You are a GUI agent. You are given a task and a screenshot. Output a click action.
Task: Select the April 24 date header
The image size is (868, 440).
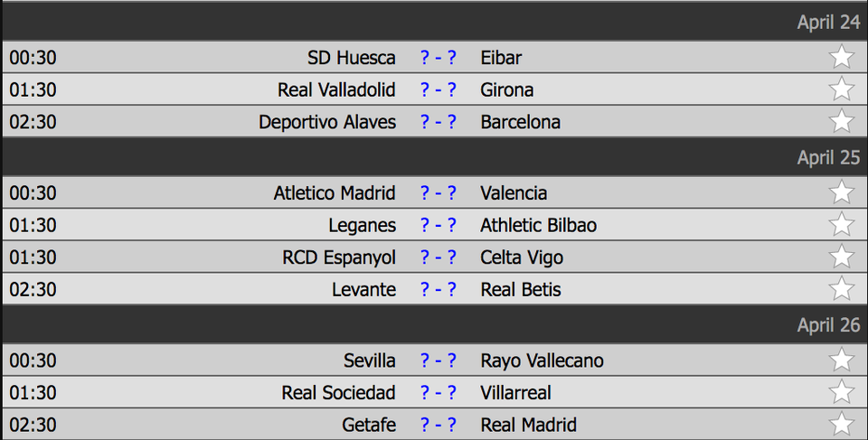(828, 23)
